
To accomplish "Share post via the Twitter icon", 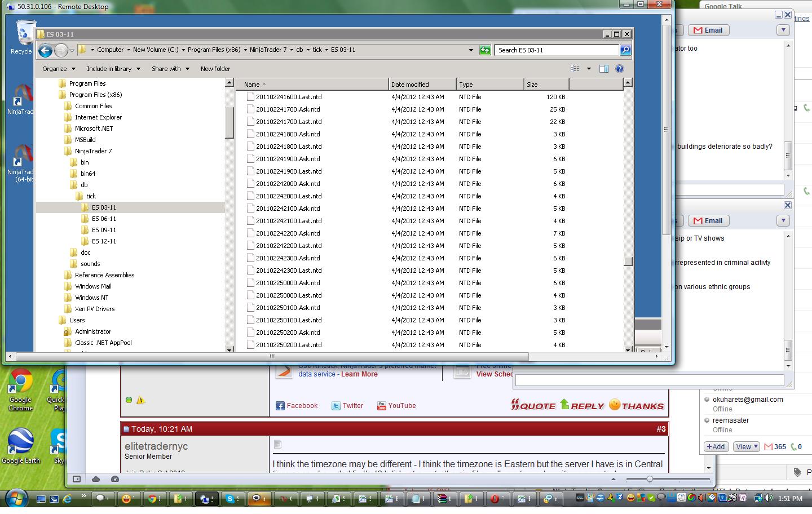I will [x=336, y=406].
